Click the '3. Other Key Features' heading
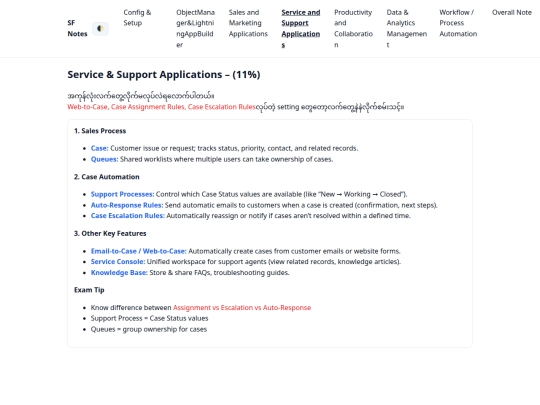The width and height of the screenshot is (540, 405). [x=110, y=233]
